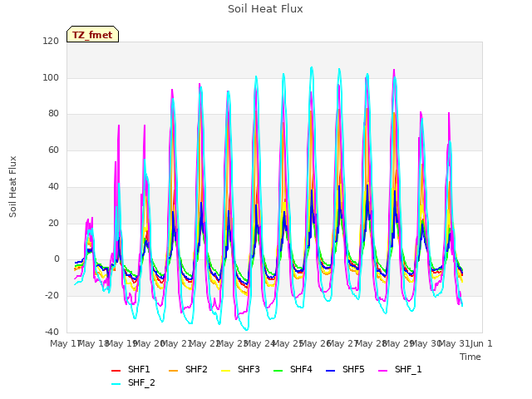
Task: Click the cyan SHF_2 legend swatch
Action: click(116, 384)
